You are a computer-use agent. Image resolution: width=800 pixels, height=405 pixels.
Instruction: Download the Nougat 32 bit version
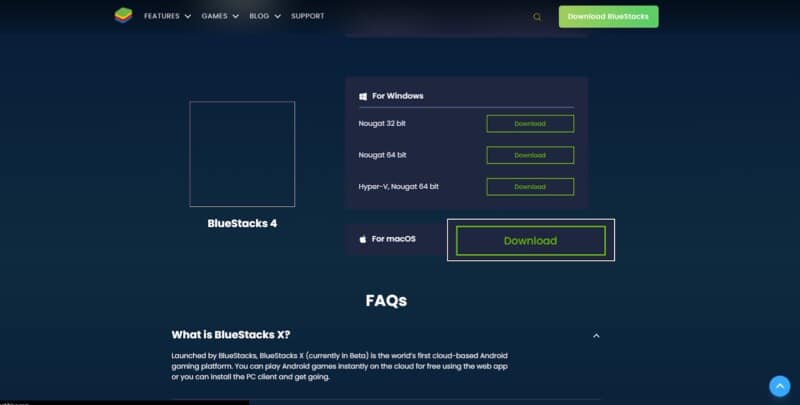click(530, 123)
